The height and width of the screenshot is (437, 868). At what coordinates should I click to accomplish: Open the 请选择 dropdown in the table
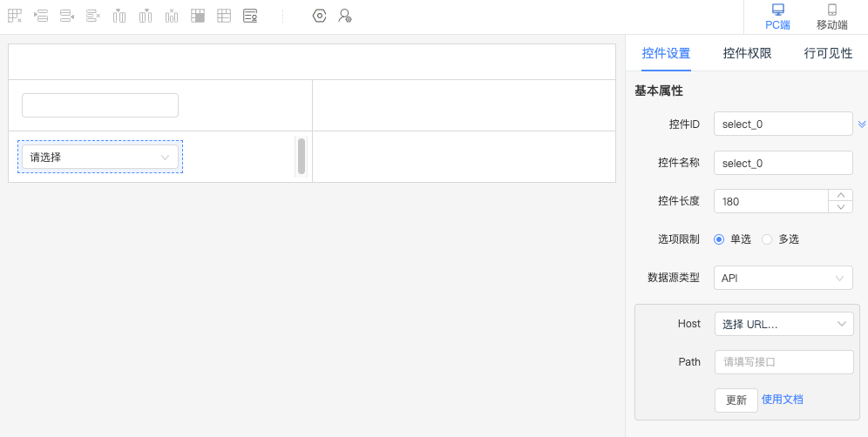coord(100,157)
